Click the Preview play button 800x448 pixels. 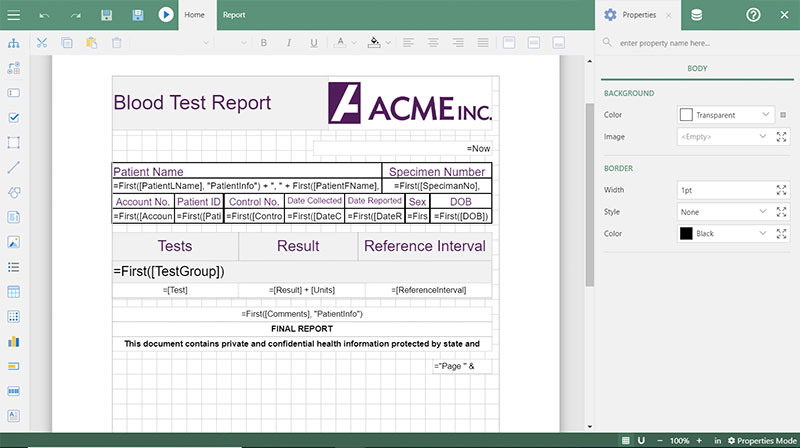(x=165, y=15)
